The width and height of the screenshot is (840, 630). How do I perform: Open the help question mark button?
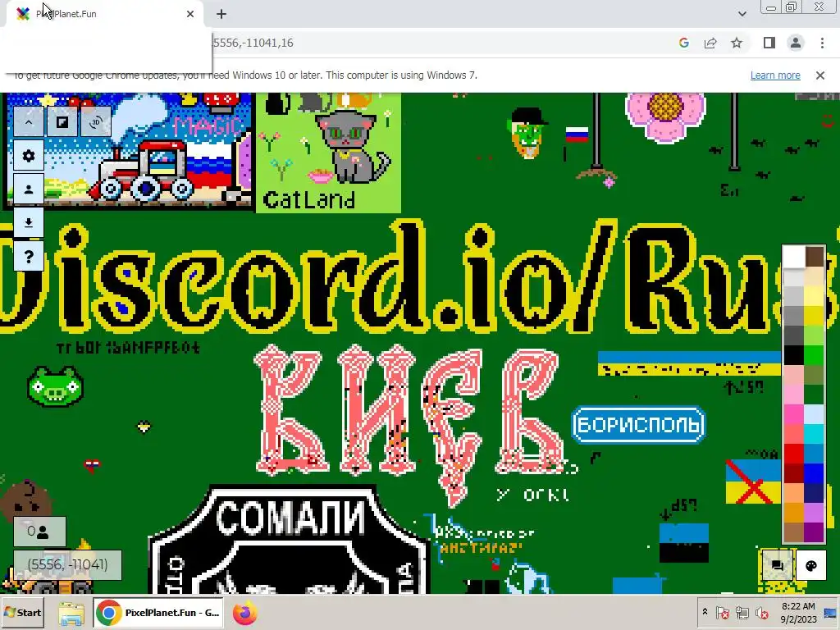(29, 257)
